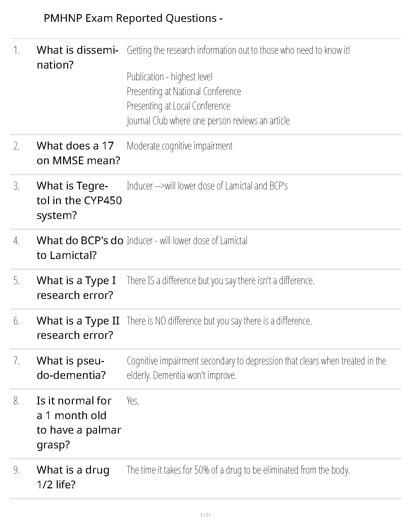The image size is (411, 532).
Task: Click the Tegretol CYP450 question
Action: click(x=79, y=201)
